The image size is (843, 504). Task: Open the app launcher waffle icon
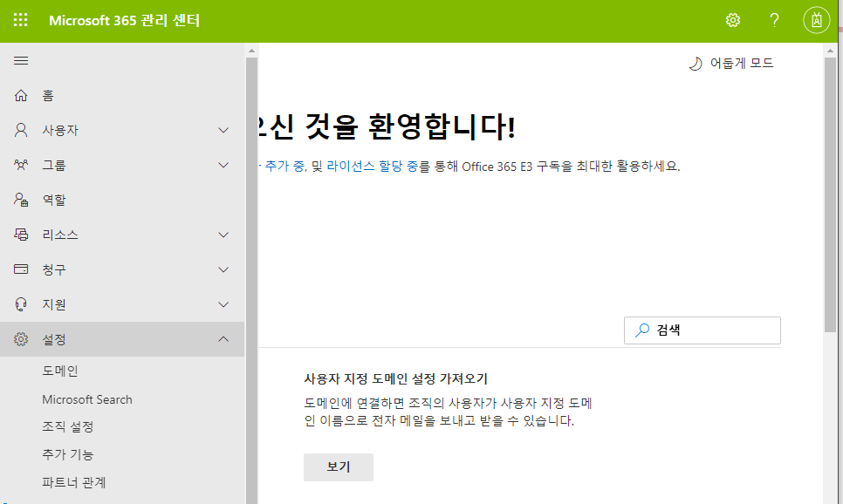point(20,20)
